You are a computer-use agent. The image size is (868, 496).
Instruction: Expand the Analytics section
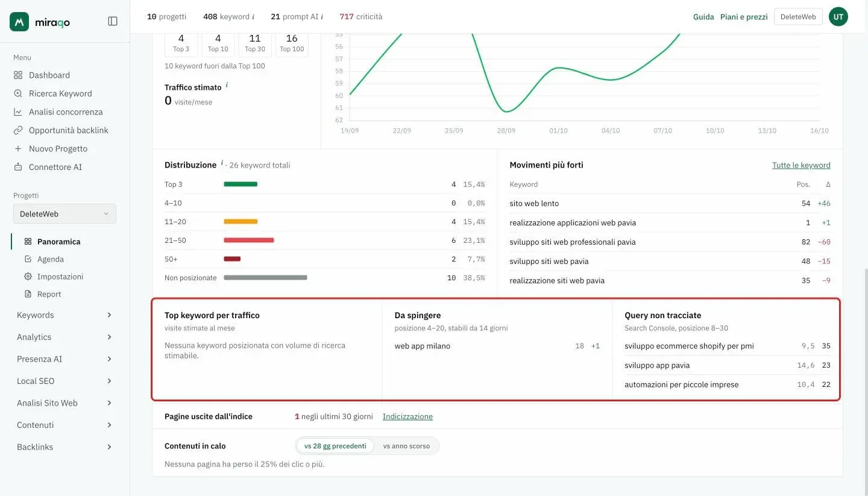[65, 337]
